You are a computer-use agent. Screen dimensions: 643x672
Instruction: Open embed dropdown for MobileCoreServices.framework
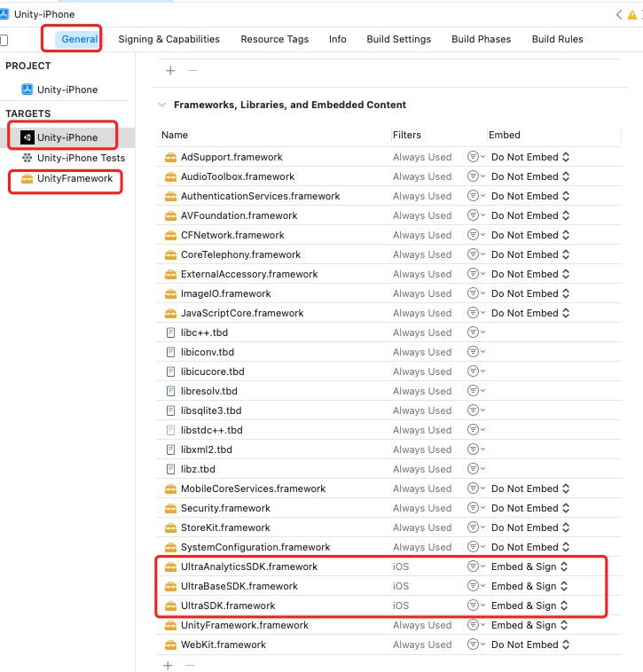pyautogui.click(x=530, y=488)
